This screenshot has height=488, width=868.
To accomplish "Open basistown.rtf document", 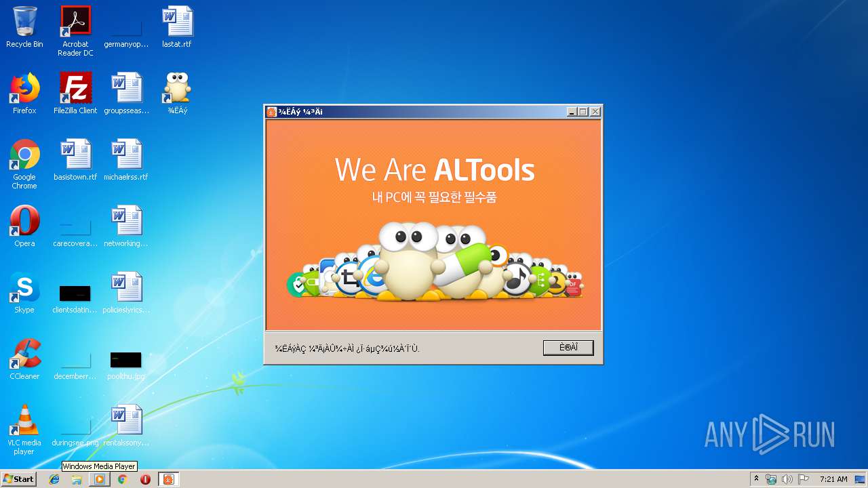I will click(75, 160).
